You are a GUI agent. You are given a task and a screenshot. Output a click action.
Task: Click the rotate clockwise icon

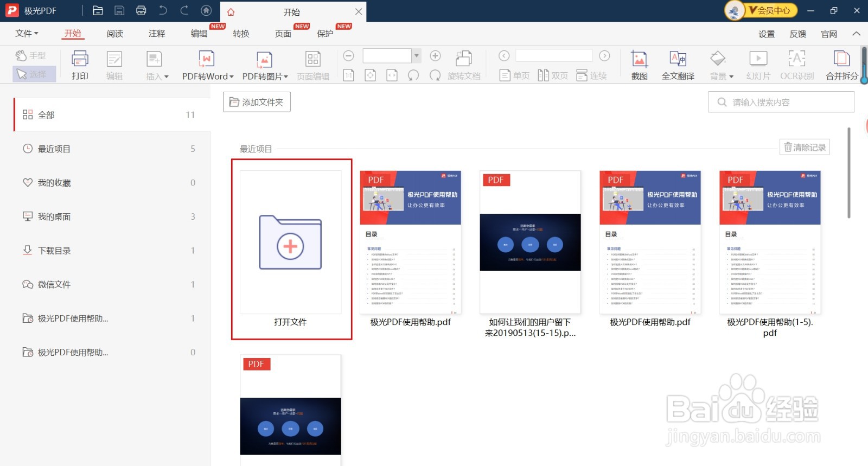[435, 75]
